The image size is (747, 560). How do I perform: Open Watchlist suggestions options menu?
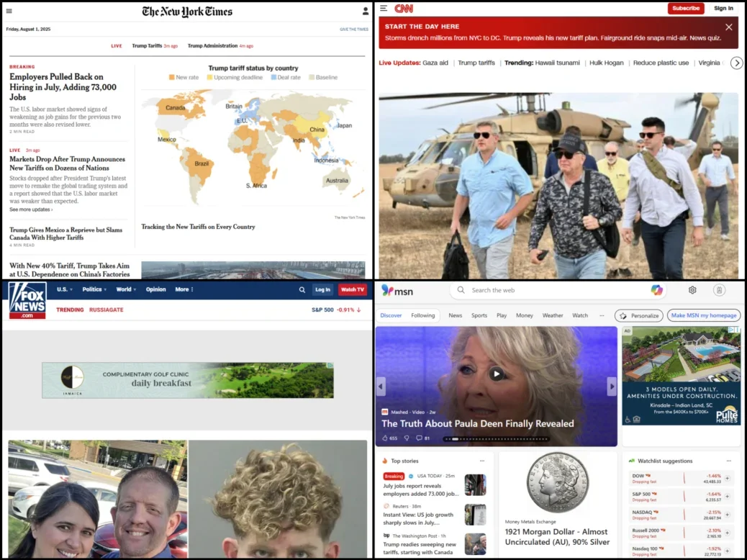click(x=728, y=461)
